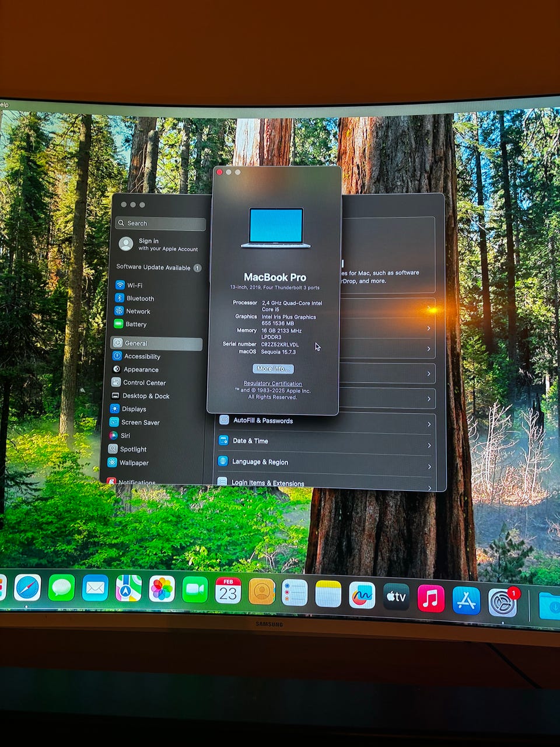Viewport: 560px width, 747px height.
Task: Open Freeform from the Dock
Action: coord(362,595)
